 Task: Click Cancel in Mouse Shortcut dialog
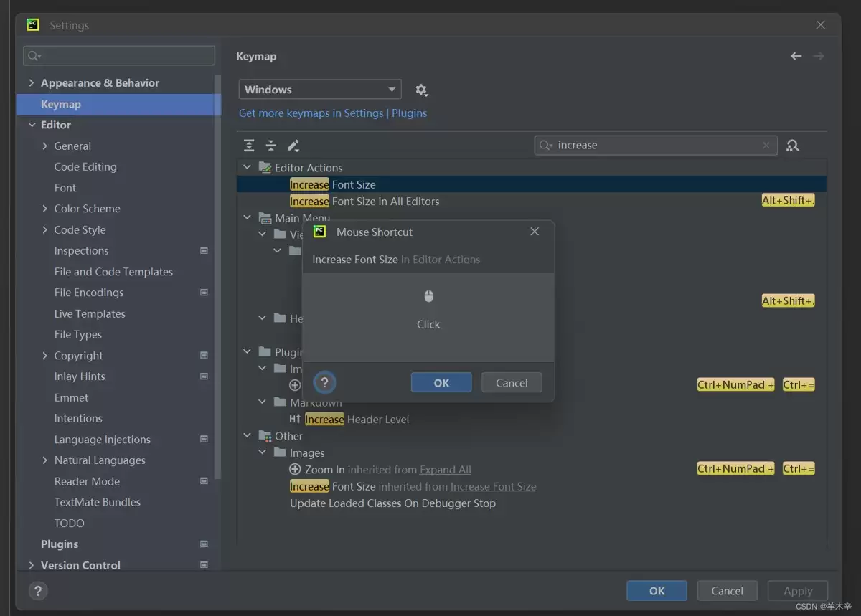tap(512, 383)
